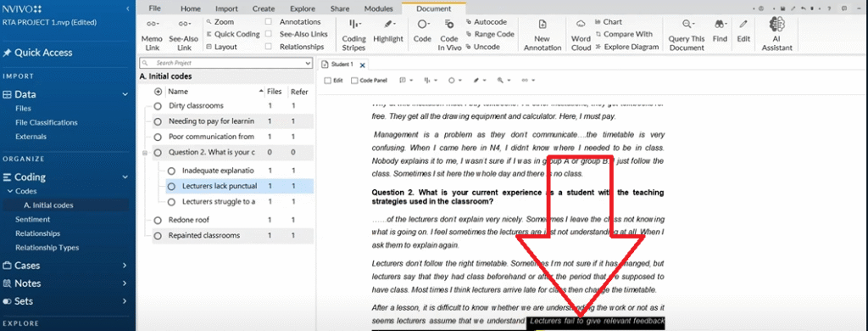This screenshot has width=868, height=331.
Task: Switch to the Home ribbon tab
Action: [191, 8]
